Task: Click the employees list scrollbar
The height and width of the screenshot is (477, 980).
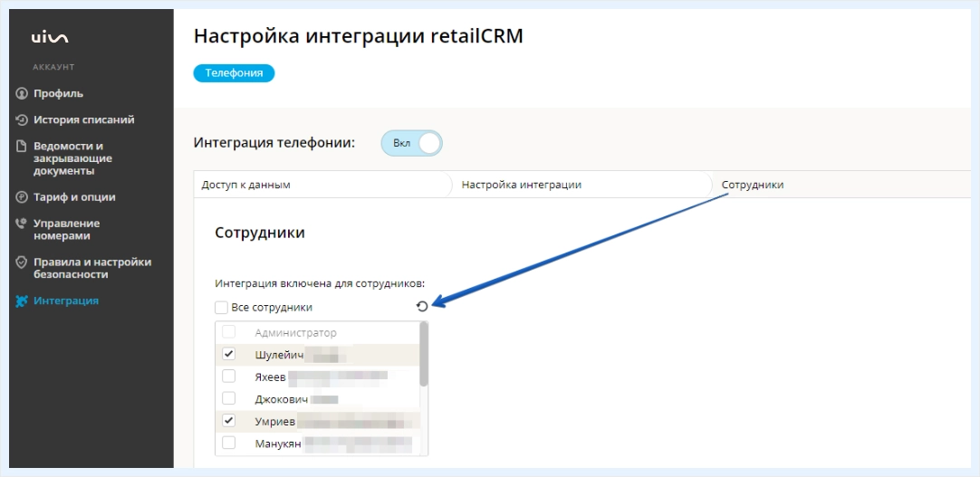Action: pyautogui.click(x=424, y=353)
